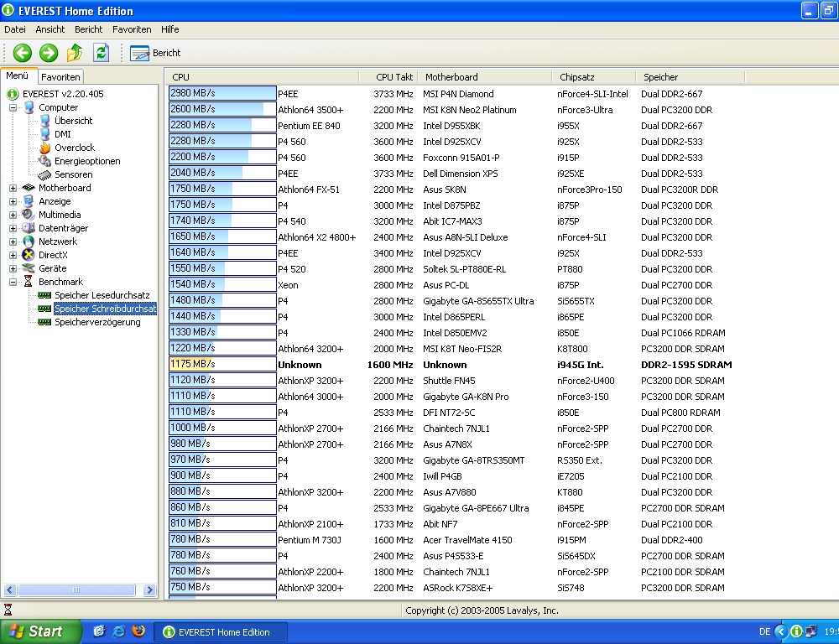Click the Speicherverzögerung memory icon
This screenshot has width=839, height=644.
45,322
